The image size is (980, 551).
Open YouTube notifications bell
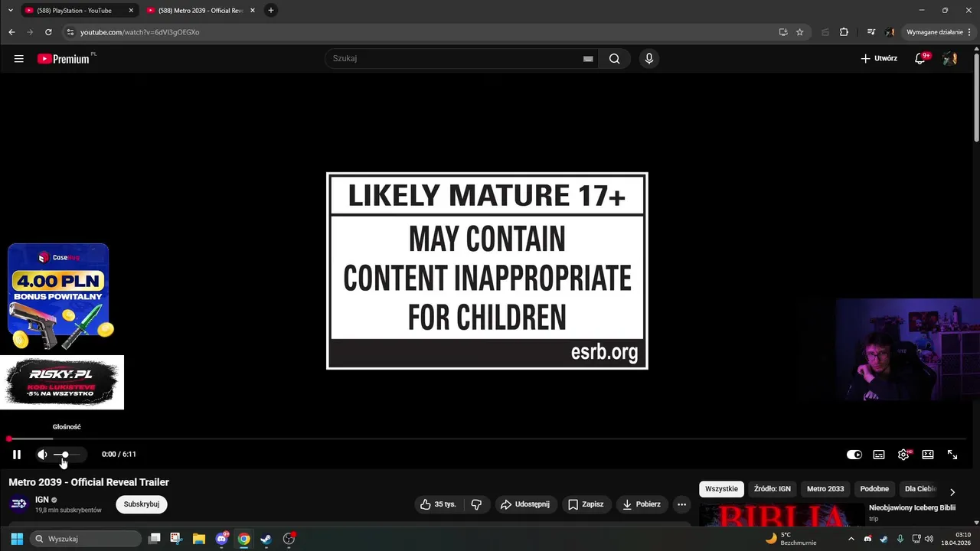[920, 58]
